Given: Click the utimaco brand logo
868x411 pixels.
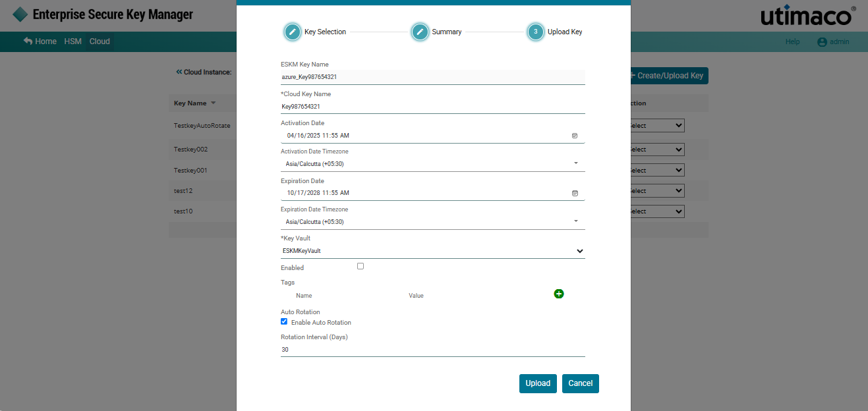Looking at the screenshot, I should coord(809,16).
